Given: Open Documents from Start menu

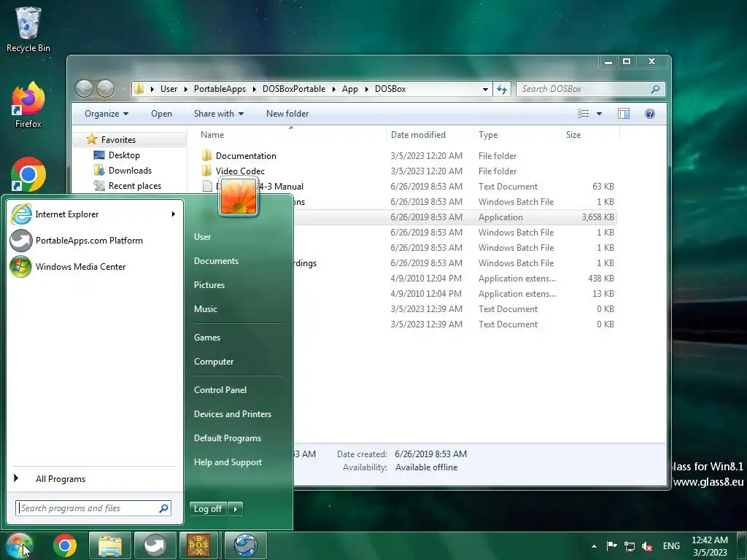Looking at the screenshot, I should coord(216,261).
